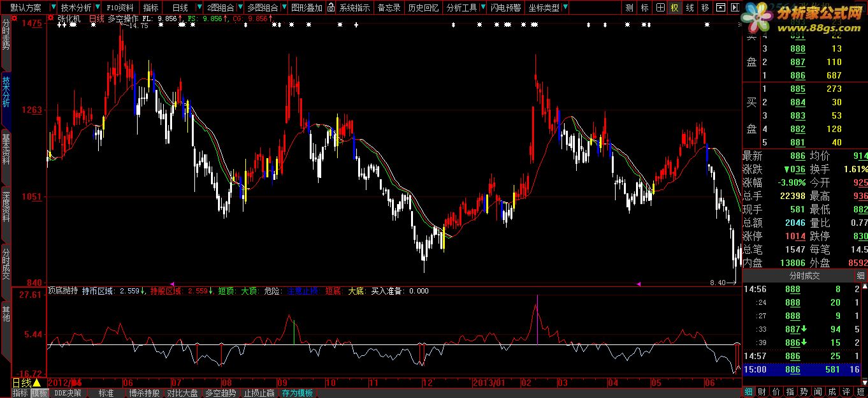The width and height of the screenshot is (868, 398).
Task: Select the 势 trend bottom tab
Action: pyautogui.click(x=804, y=392)
